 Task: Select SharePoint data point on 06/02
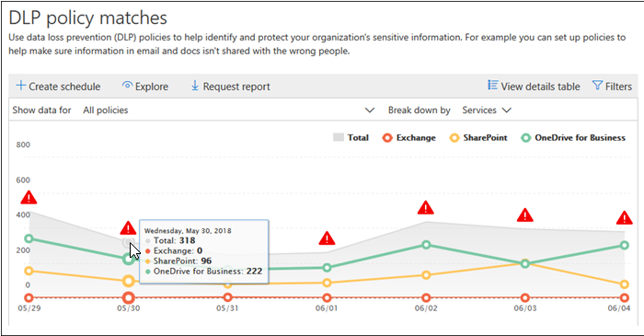click(x=426, y=275)
